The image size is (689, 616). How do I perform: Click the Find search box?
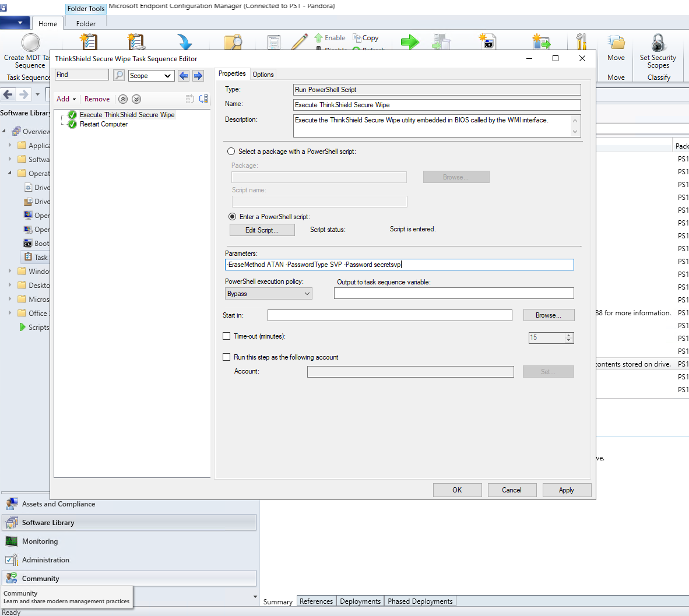[x=82, y=75]
